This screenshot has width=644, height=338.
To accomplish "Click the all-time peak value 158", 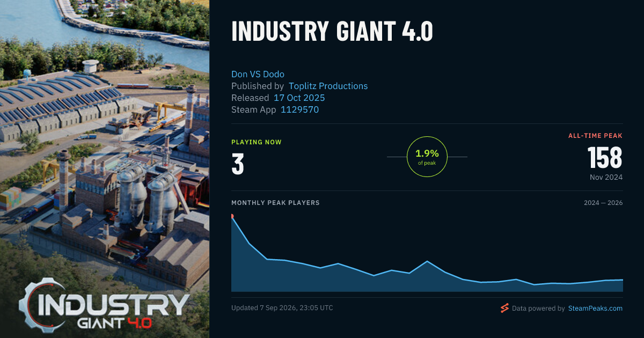I will pyautogui.click(x=605, y=158).
